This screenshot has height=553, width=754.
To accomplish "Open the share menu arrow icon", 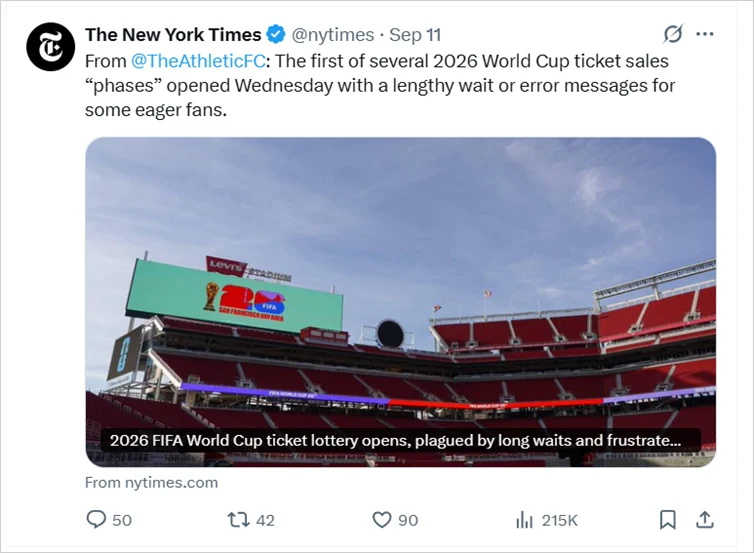I will 704,520.
